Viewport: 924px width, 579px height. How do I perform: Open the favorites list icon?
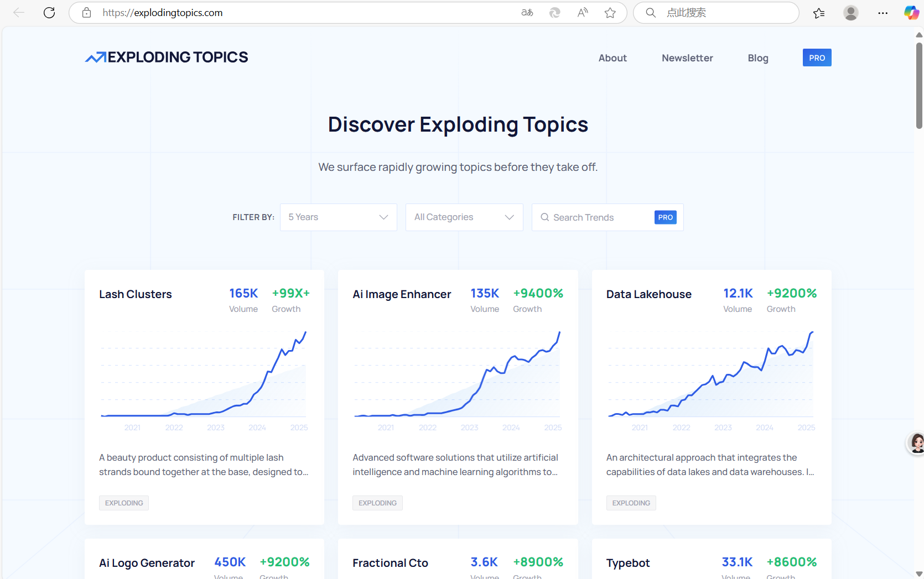(819, 13)
